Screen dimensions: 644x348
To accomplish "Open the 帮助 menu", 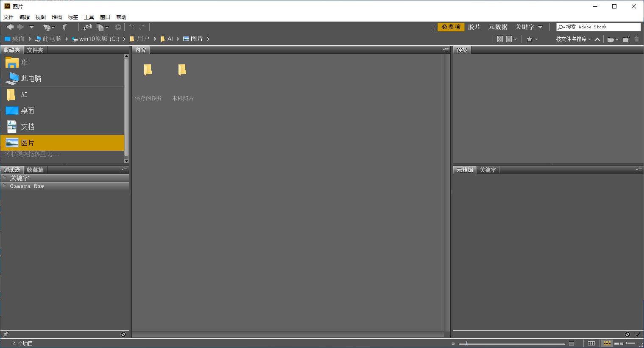I will coord(121,17).
